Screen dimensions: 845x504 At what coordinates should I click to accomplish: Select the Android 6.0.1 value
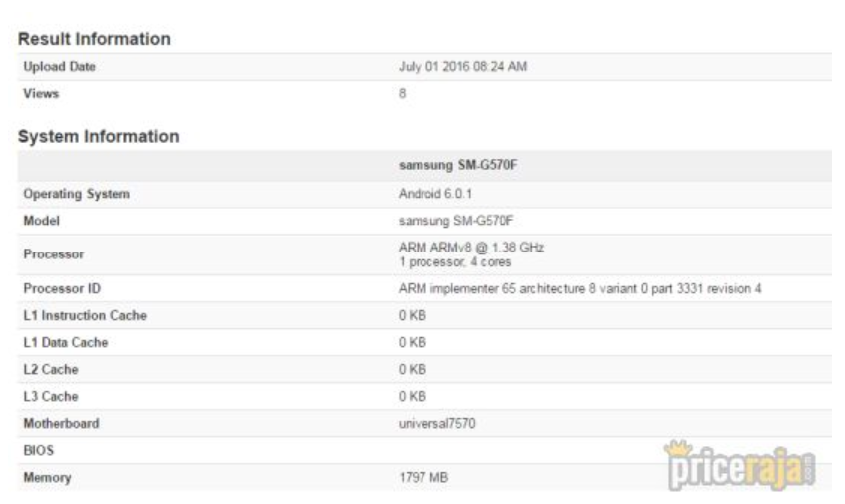(435, 194)
